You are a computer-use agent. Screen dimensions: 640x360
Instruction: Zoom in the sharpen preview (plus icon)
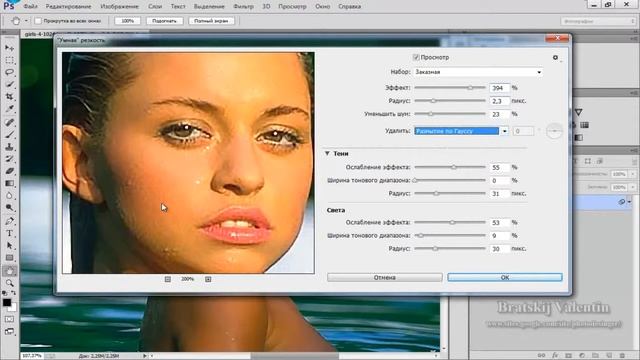[208, 279]
